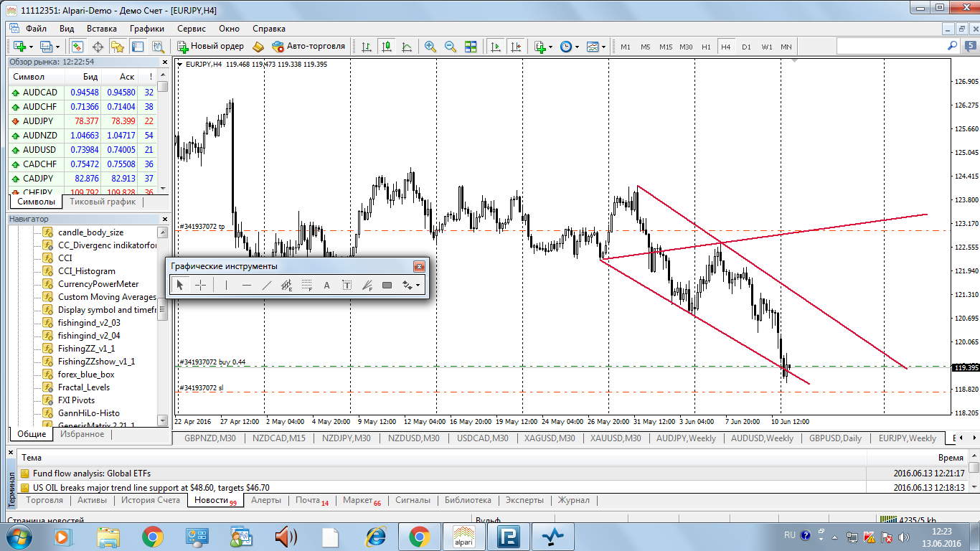The width and height of the screenshot is (980, 551).
Task: Open news 'Fund flow analysis: Global ETFs'
Action: (92, 474)
